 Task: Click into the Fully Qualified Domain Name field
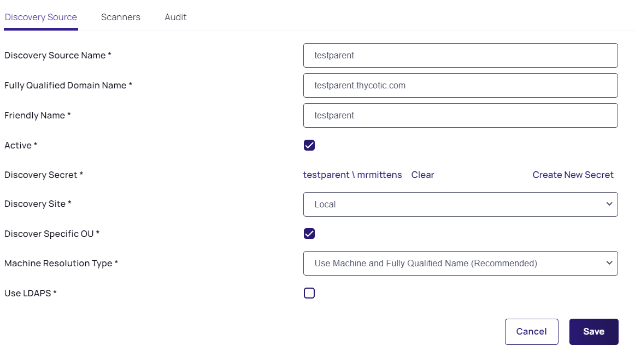pyautogui.click(x=460, y=86)
